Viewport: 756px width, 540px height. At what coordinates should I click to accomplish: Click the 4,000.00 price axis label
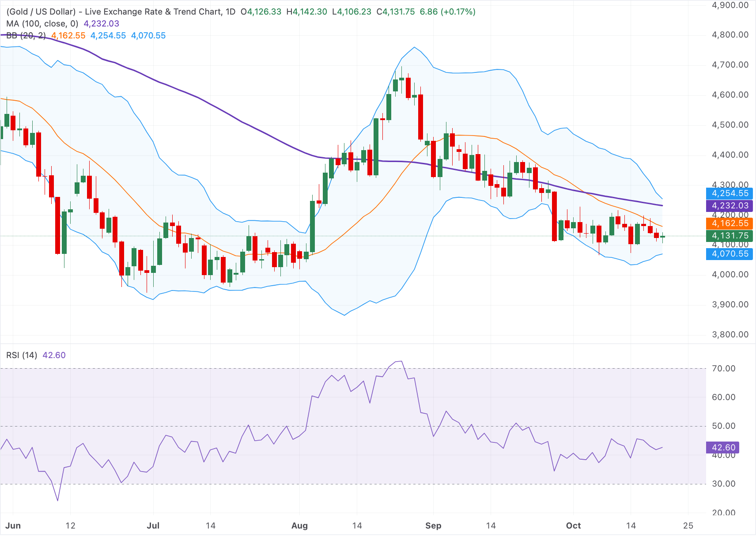coord(730,275)
